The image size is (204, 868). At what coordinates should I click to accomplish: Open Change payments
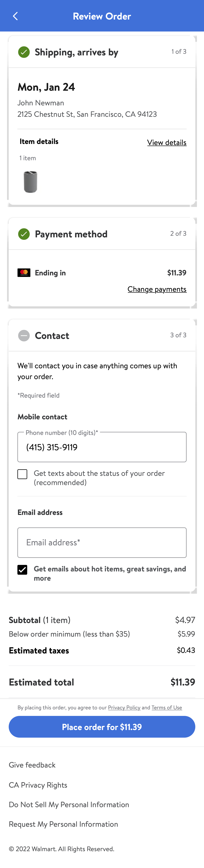point(157,289)
